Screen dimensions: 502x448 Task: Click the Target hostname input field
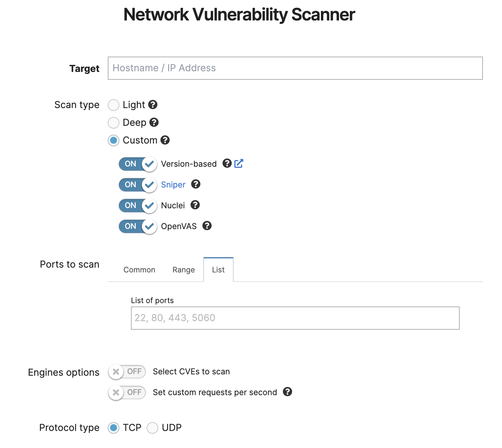(x=295, y=68)
